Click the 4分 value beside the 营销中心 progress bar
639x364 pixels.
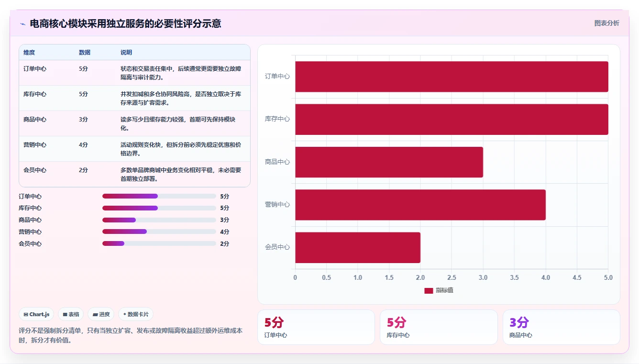pyautogui.click(x=225, y=232)
